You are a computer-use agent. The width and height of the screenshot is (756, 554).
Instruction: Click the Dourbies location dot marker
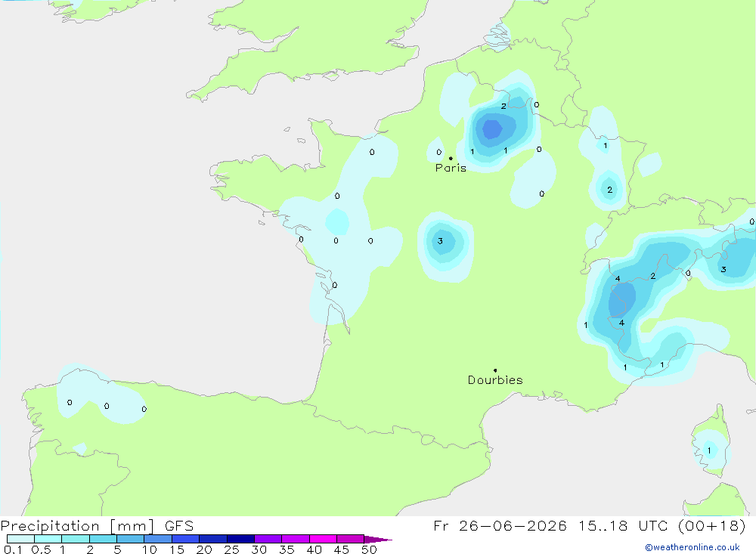(495, 370)
